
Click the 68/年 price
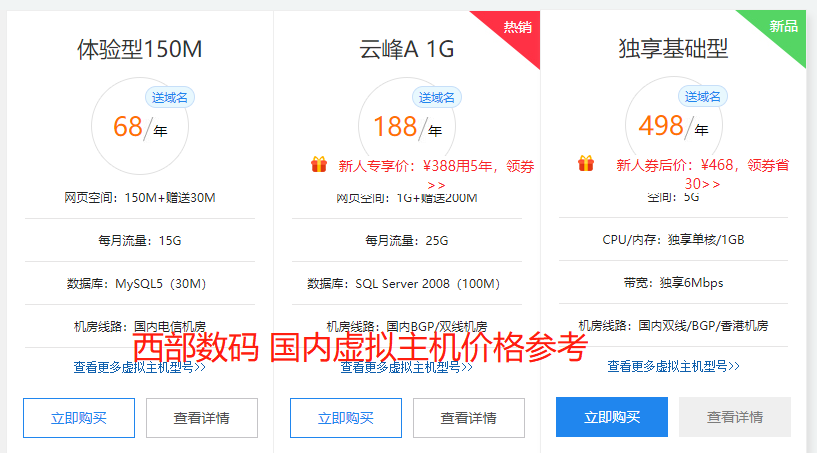tap(140, 127)
